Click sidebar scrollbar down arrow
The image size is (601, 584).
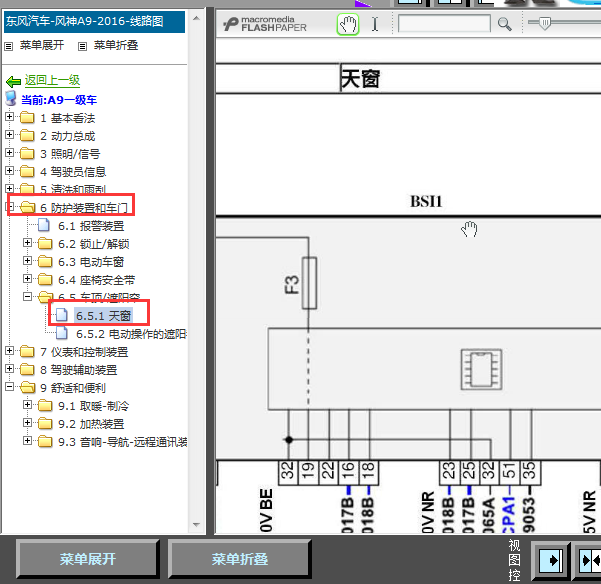pyautogui.click(x=196, y=525)
